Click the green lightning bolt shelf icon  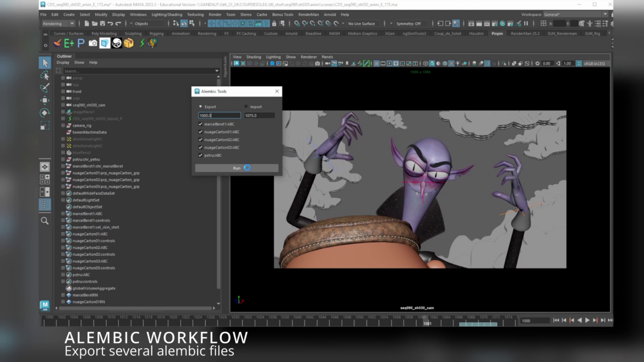click(141, 43)
